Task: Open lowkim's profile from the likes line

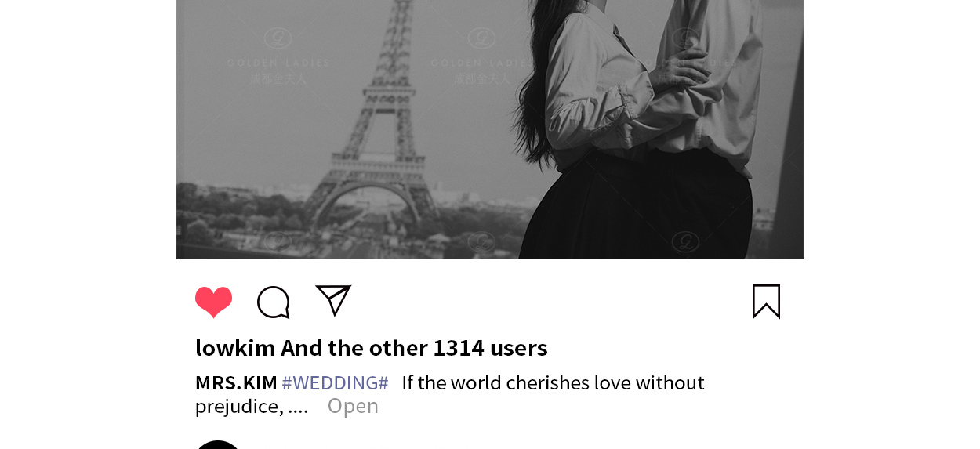Action: [x=235, y=347]
